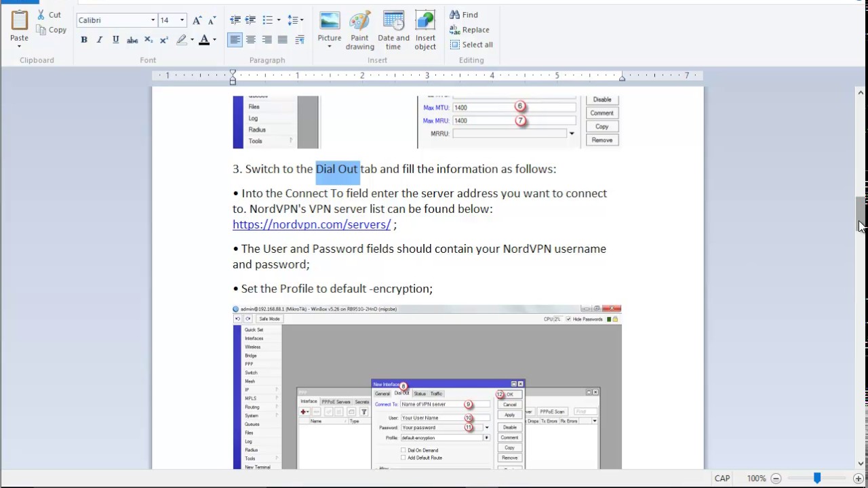Grow the font size
This screenshot has height=488, width=868.
click(x=197, y=20)
